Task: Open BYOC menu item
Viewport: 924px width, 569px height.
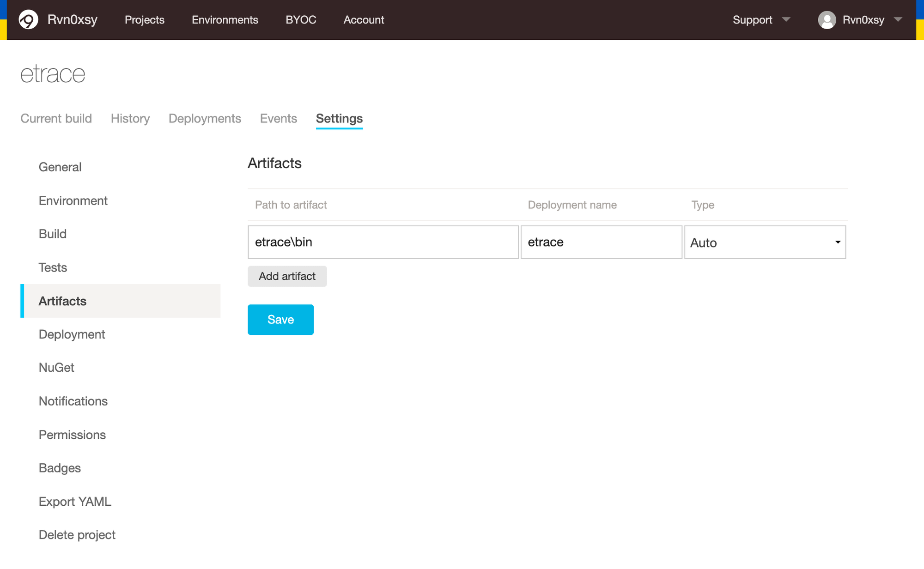Action: [x=301, y=20]
